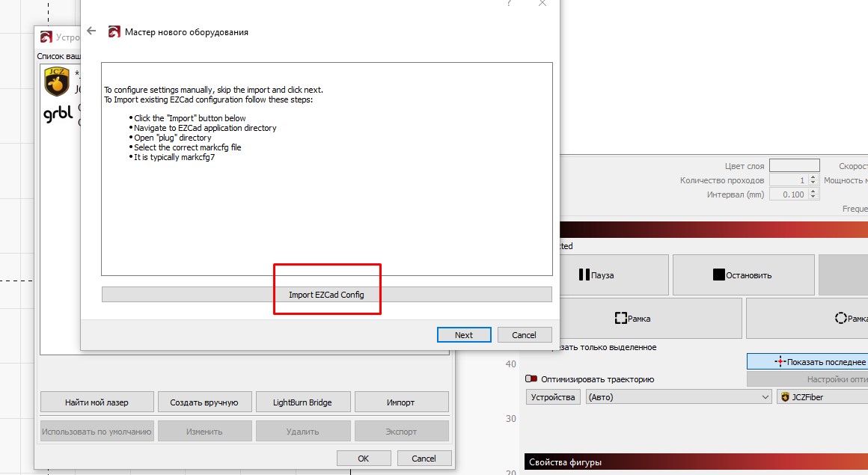Screen dimensions: 868x475
Task: Click the Цвет слоя color swatch
Action: (794, 165)
